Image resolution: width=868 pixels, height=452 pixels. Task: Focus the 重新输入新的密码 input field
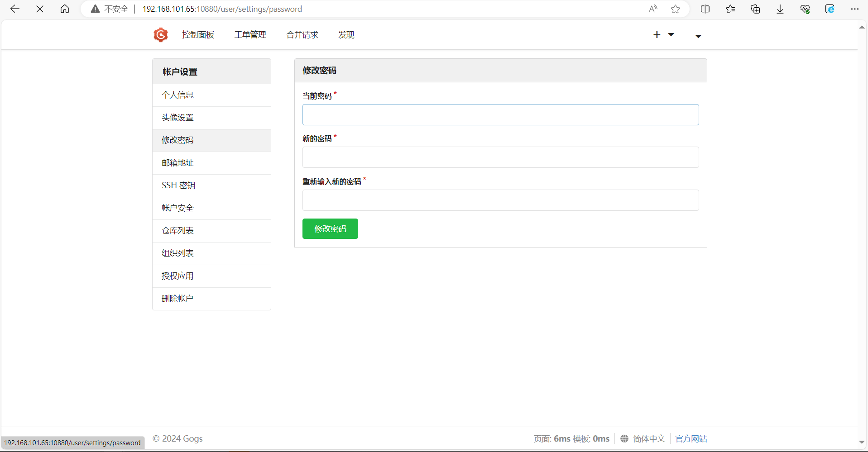(x=500, y=200)
